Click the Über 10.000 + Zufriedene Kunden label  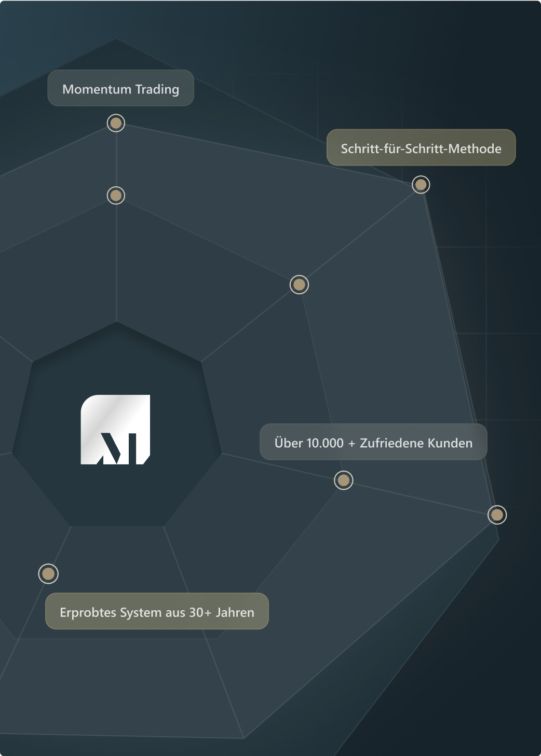[373, 442]
